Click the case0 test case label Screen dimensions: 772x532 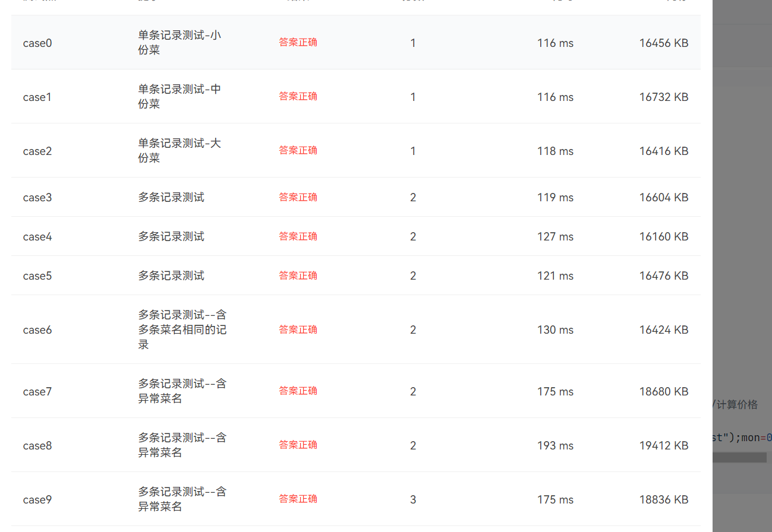[37, 43]
